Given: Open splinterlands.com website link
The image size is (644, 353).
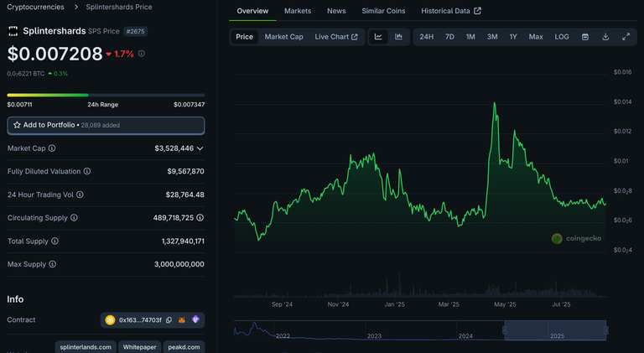Looking at the screenshot, I should click(86, 347).
